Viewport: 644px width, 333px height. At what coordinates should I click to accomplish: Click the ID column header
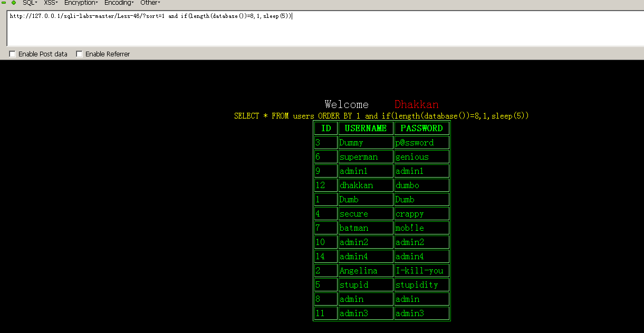tap(326, 129)
